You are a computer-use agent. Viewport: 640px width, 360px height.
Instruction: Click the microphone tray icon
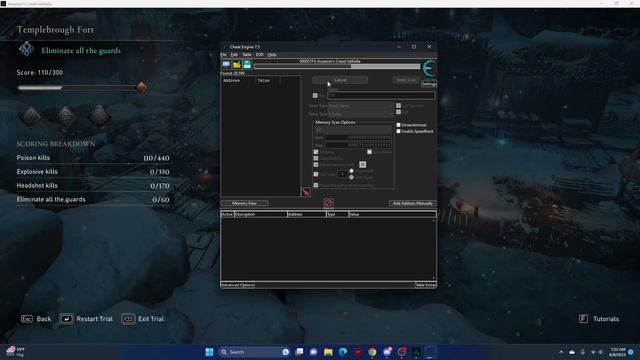(582, 352)
